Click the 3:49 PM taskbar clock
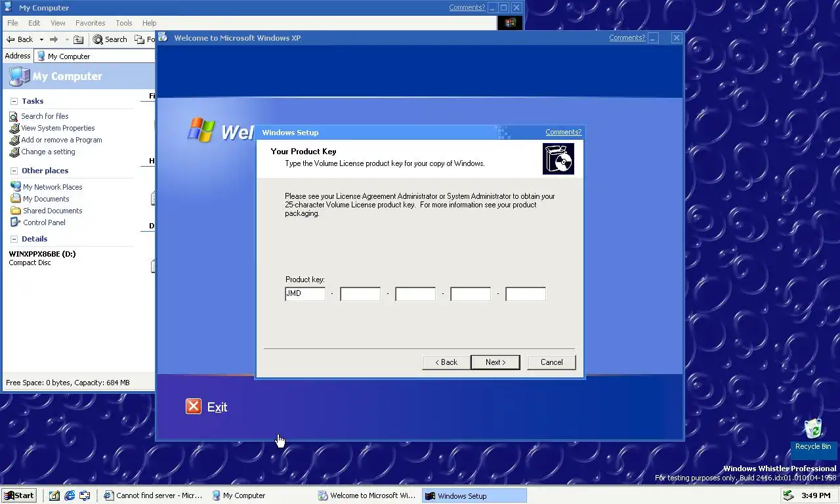This screenshot has width=840, height=504. tap(816, 495)
